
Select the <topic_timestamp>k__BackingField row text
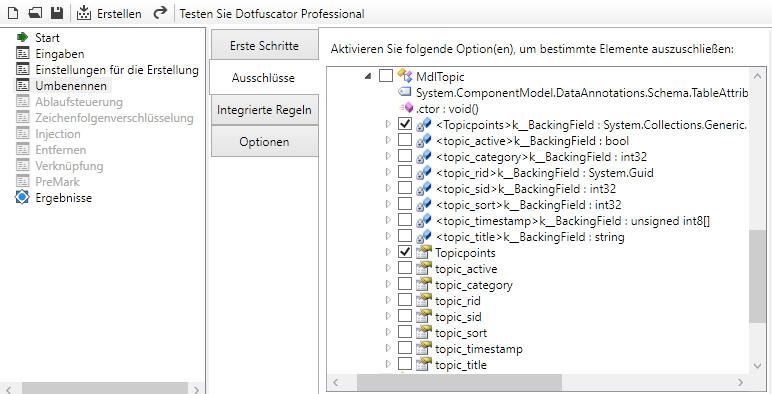573,221
